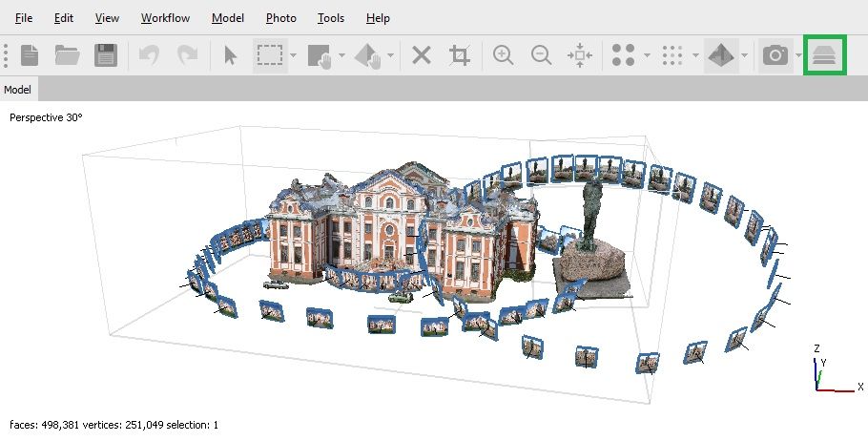This screenshot has width=868, height=441.
Task: Click the Perspective 30° label
Action: (x=46, y=117)
